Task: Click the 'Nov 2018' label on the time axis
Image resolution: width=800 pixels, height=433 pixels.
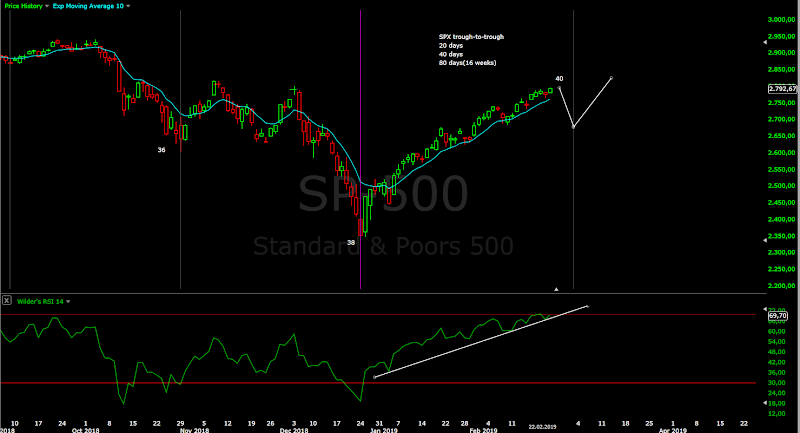Action: tap(194, 430)
